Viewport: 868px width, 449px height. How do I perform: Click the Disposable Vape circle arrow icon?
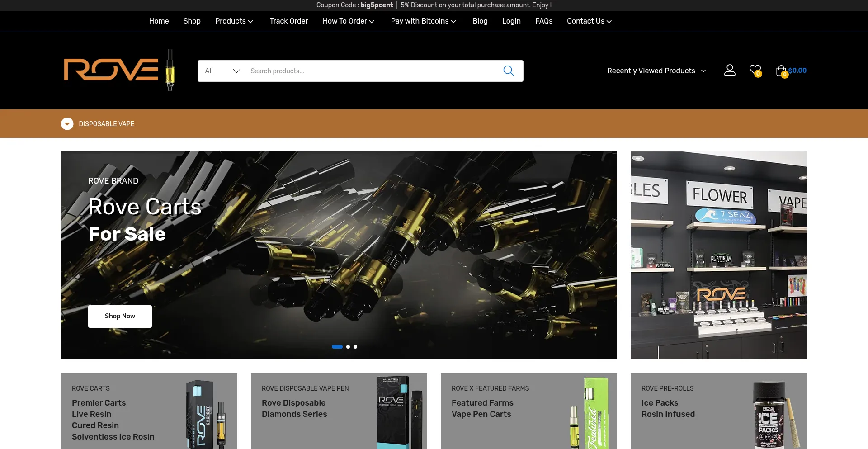[x=67, y=124]
